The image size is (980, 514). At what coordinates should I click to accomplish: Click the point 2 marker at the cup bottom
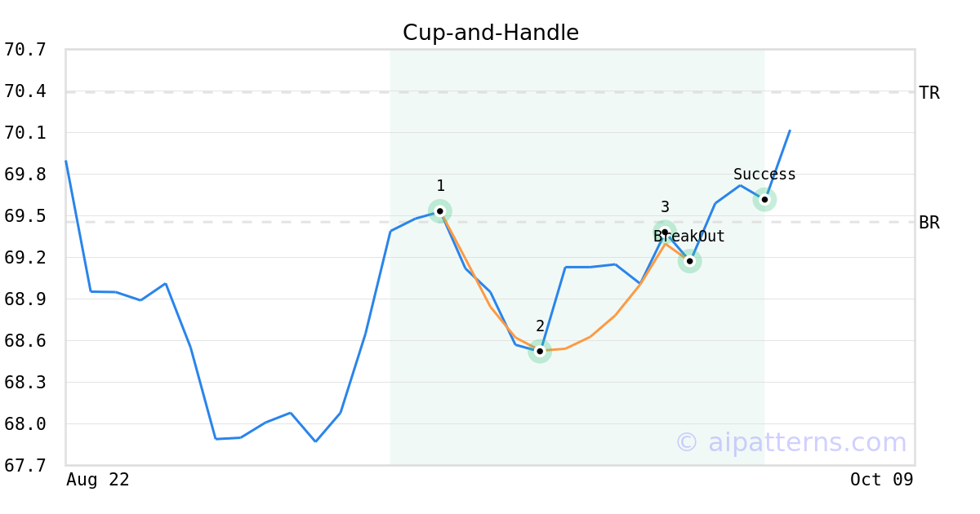coord(540,351)
